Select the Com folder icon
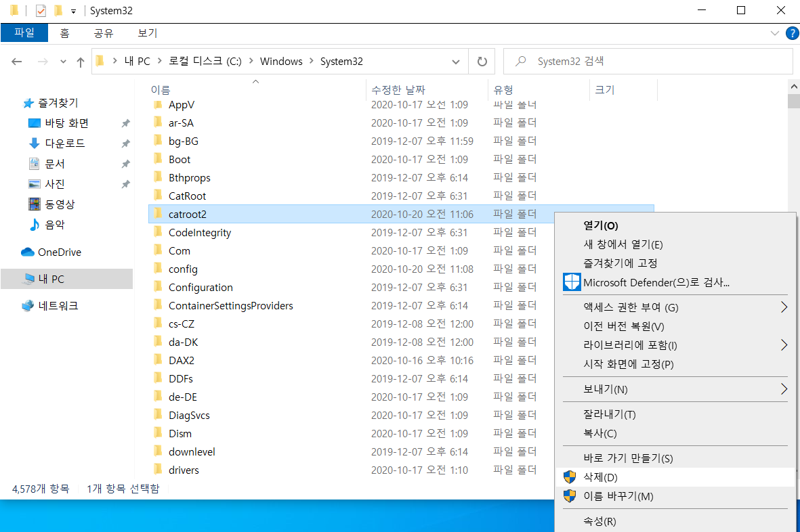Screen dimensions: 800x532 (x=158, y=250)
